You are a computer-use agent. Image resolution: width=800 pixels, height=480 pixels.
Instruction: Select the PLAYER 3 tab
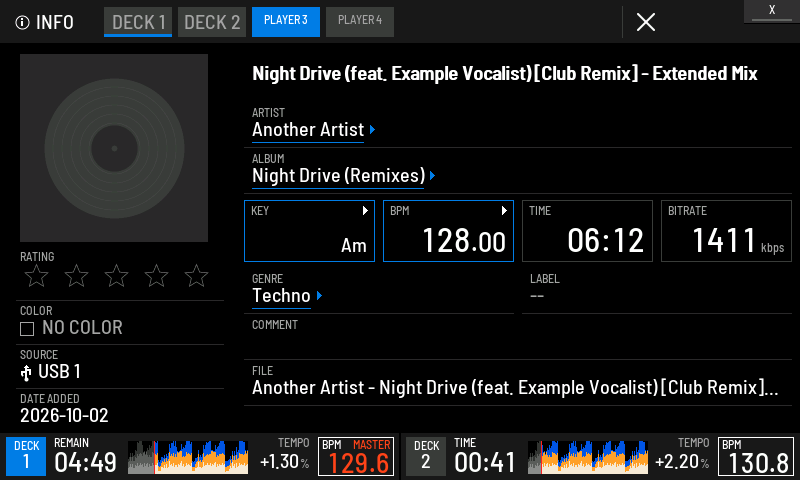coord(286,22)
